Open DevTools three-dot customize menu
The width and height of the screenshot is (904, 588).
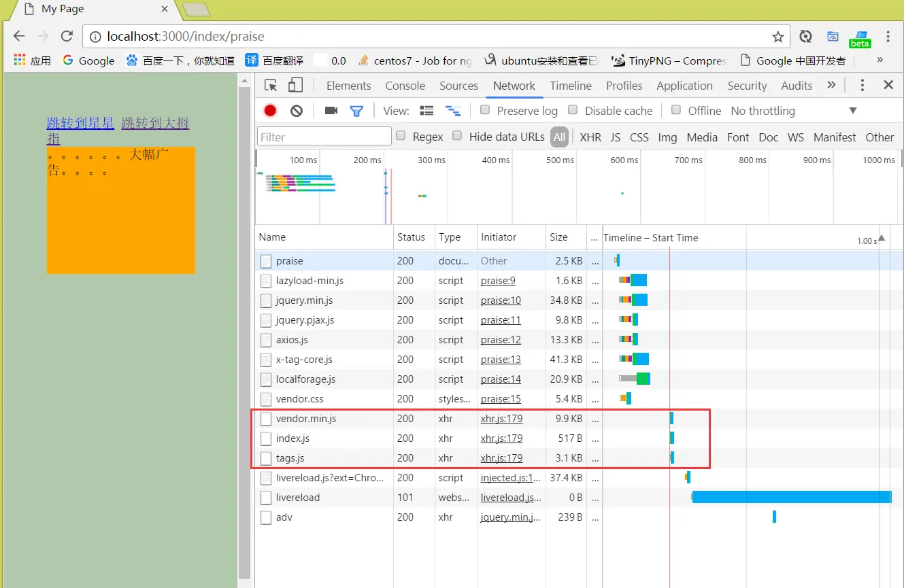pyautogui.click(x=863, y=85)
